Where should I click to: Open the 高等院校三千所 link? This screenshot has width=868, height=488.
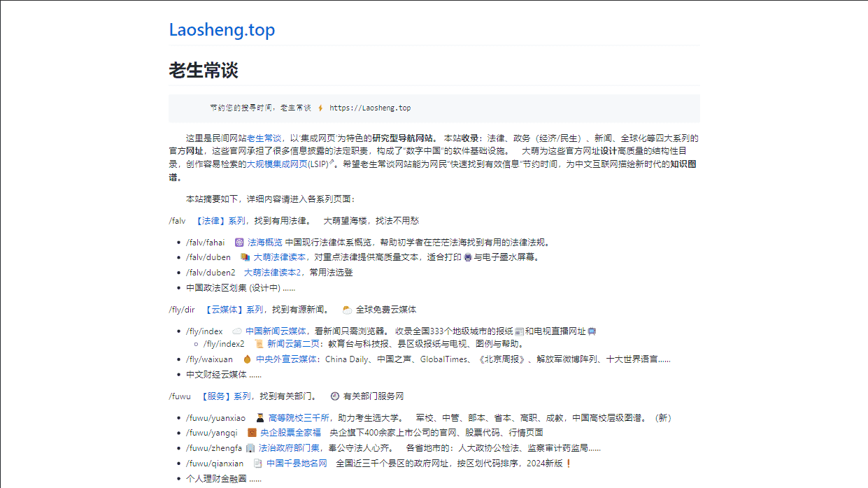[299, 418]
